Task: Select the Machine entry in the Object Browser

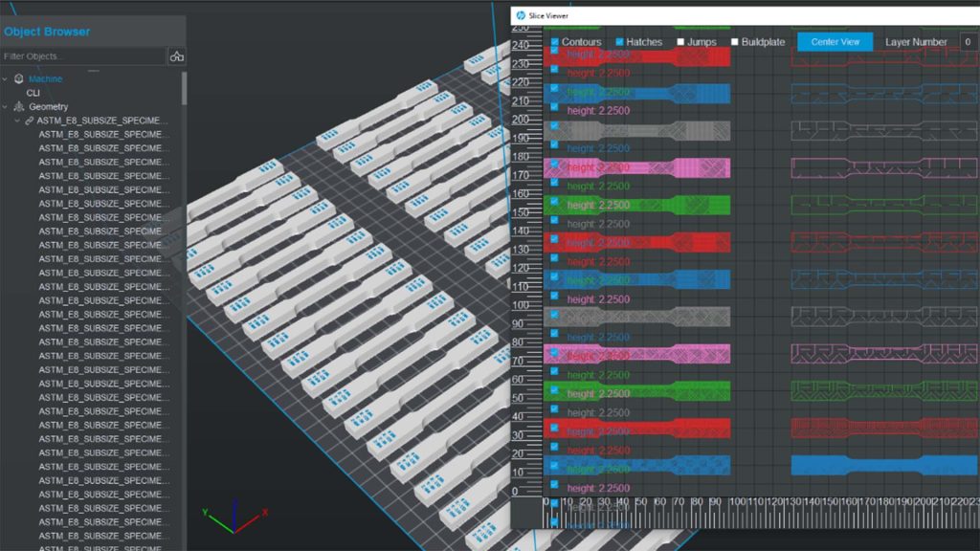Action: tap(45, 79)
